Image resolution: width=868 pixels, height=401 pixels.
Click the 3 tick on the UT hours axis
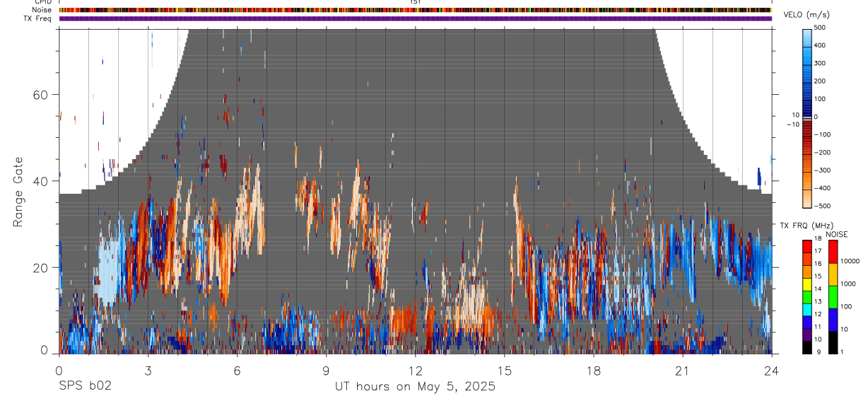[148, 371]
